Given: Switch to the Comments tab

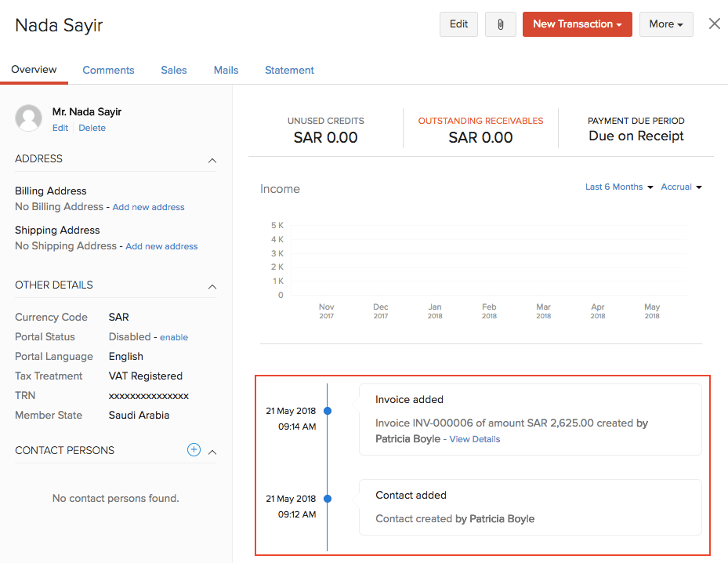Looking at the screenshot, I should coord(108,70).
